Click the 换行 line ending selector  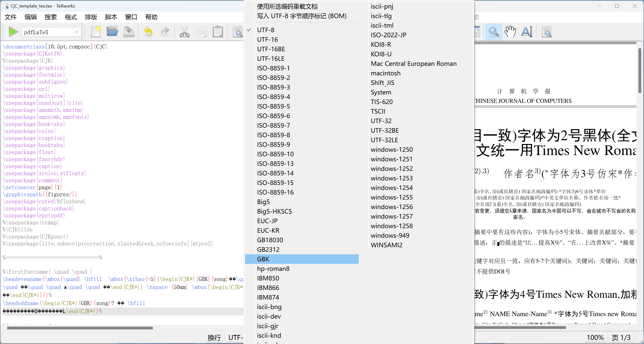[x=214, y=337]
